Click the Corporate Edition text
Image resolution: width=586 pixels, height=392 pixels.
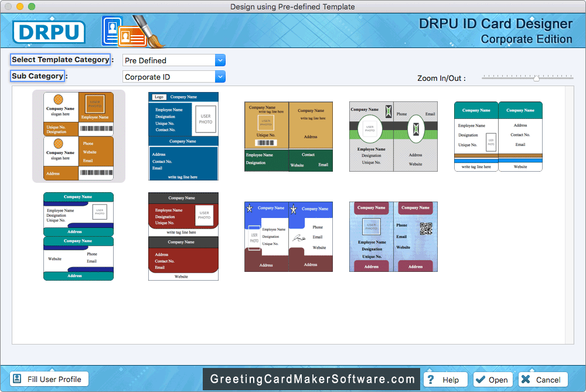point(526,39)
